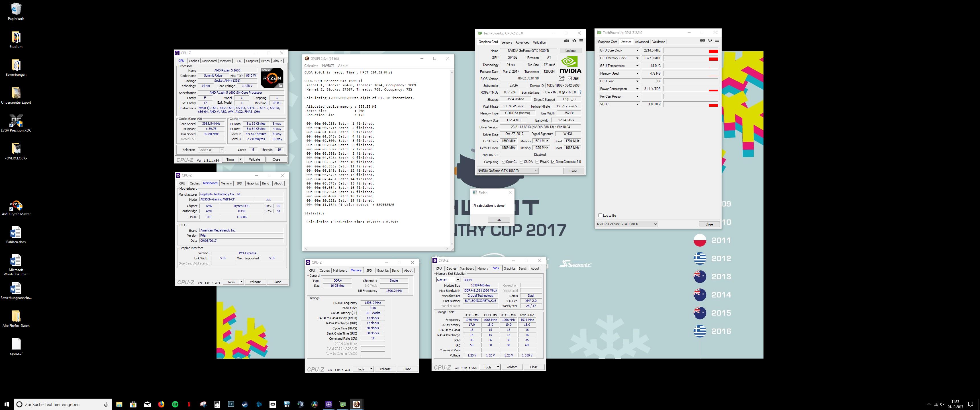The width and height of the screenshot is (980, 410).
Task: Select the cpuz.cvf desktop file
Action: click(x=16, y=347)
